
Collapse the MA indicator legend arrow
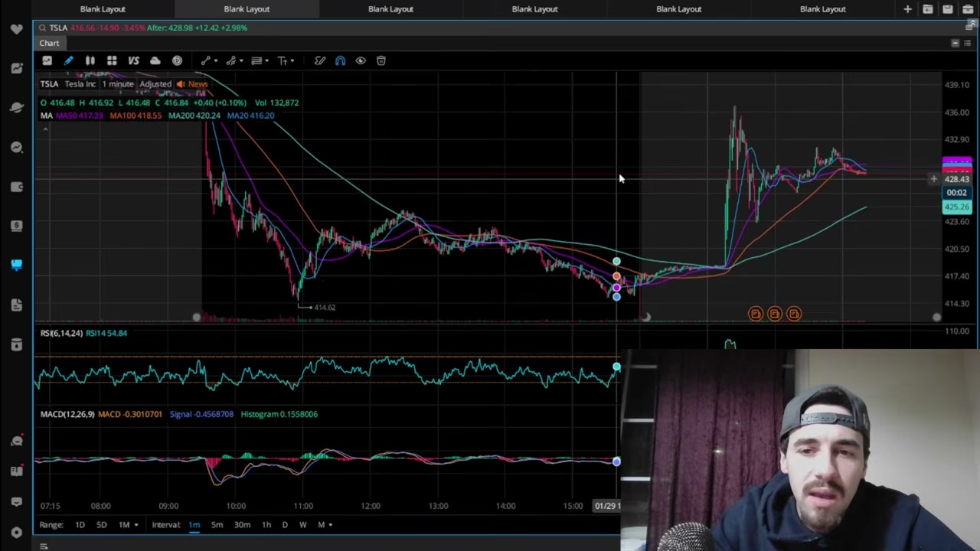click(x=45, y=129)
